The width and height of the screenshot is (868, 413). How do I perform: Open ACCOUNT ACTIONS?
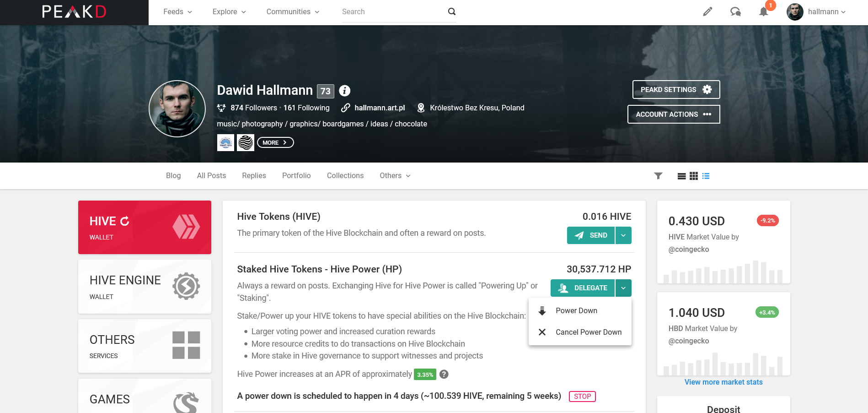(x=674, y=114)
